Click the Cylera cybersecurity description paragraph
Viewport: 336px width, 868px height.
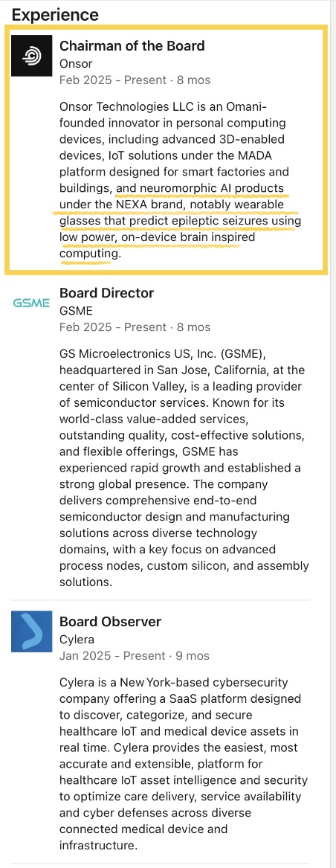point(183,763)
